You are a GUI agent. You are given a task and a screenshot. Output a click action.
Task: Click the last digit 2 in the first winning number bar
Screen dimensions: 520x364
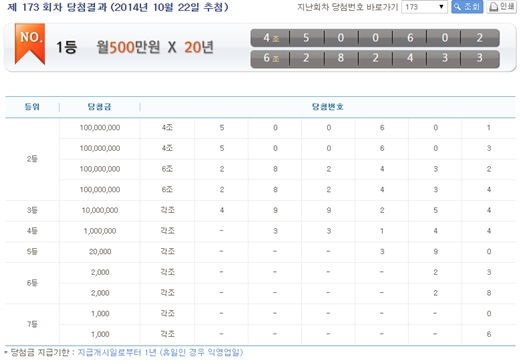click(479, 38)
